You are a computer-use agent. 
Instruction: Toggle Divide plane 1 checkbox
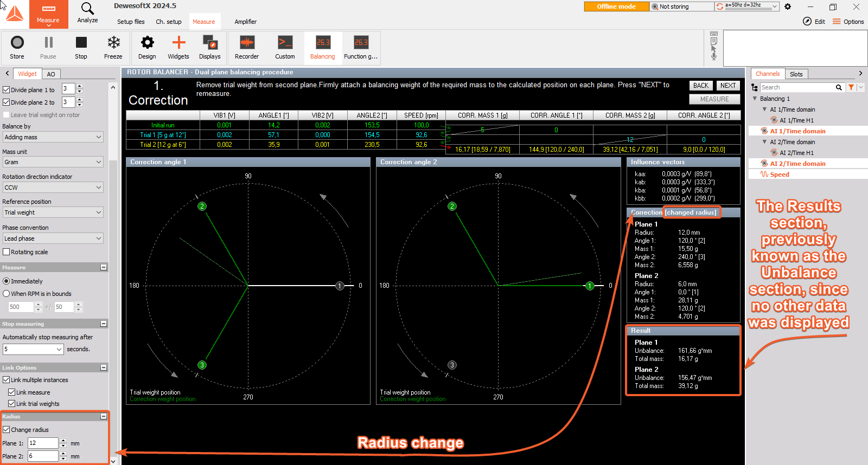point(7,90)
